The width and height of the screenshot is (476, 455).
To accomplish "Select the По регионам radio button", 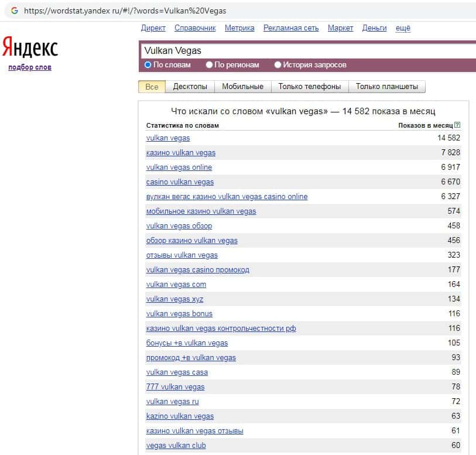I will 209,65.
